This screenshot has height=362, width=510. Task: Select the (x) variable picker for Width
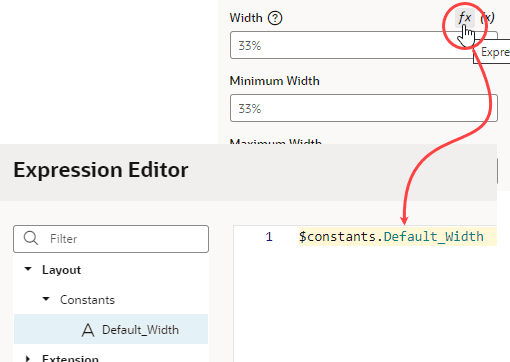[x=487, y=18]
